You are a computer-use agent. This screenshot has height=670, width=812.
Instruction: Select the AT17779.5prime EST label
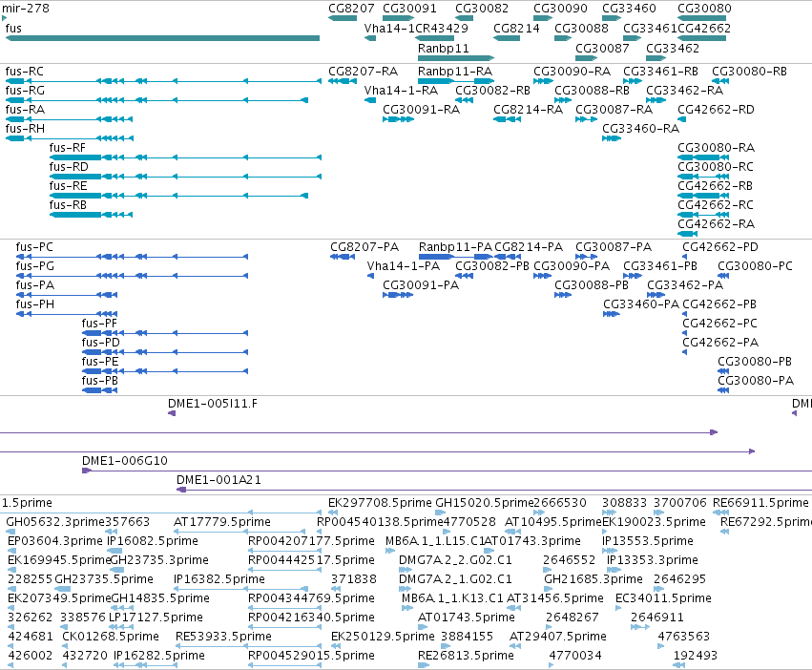click(222, 522)
